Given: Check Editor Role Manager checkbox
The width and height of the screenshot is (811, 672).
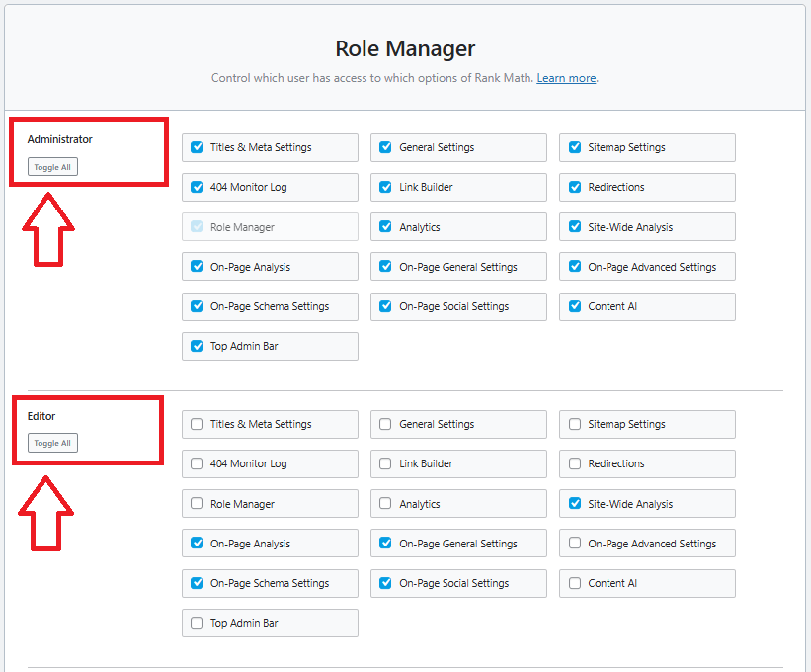Looking at the screenshot, I should (x=197, y=504).
